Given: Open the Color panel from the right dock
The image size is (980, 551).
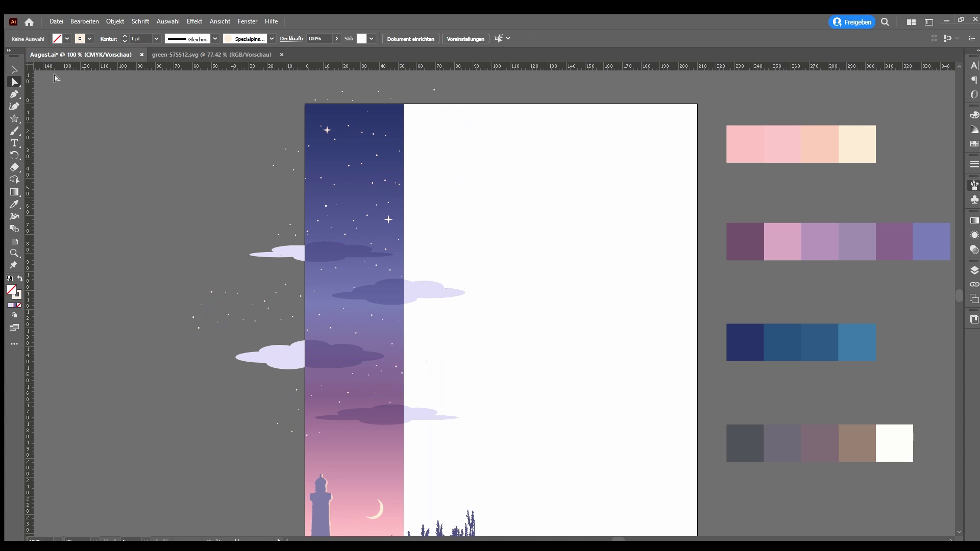Looking at the screenshot, I should pos(974,115).
